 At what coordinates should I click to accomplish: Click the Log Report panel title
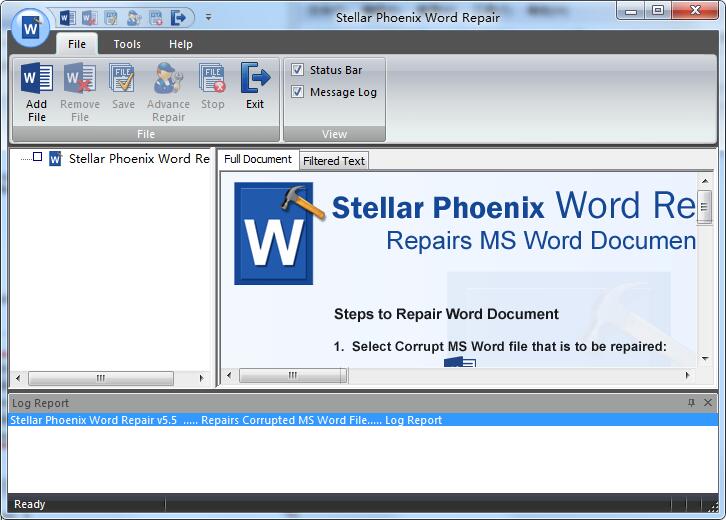40,403
